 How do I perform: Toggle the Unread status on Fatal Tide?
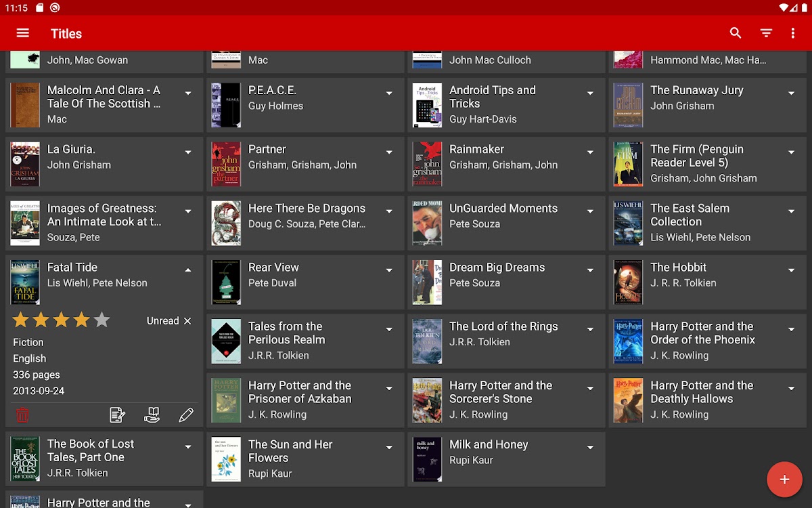point(169,321)
